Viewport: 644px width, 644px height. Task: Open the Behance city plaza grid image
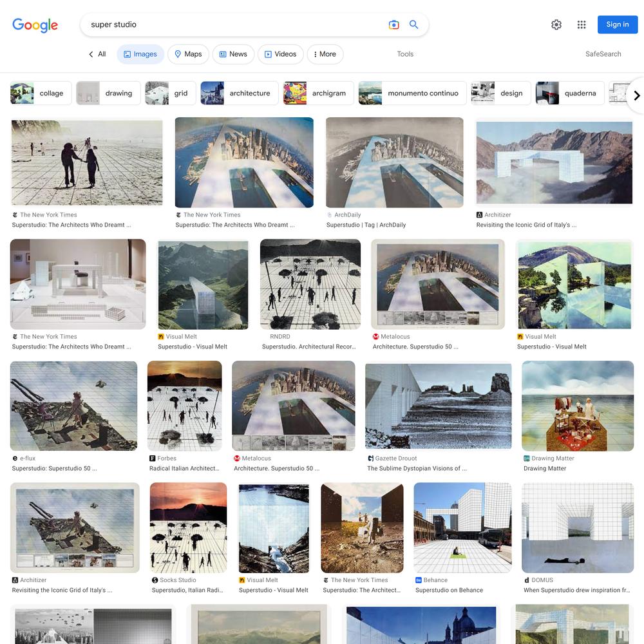(462, 527)
